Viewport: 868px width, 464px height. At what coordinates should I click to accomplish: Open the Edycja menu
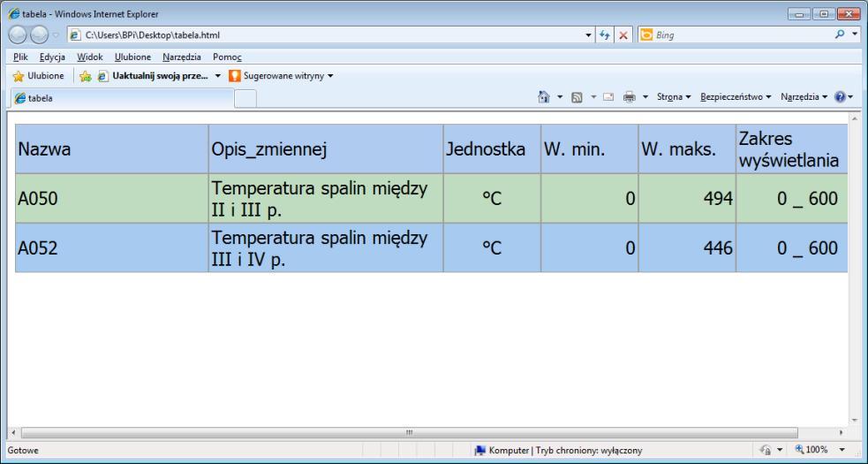pos(52,57)
